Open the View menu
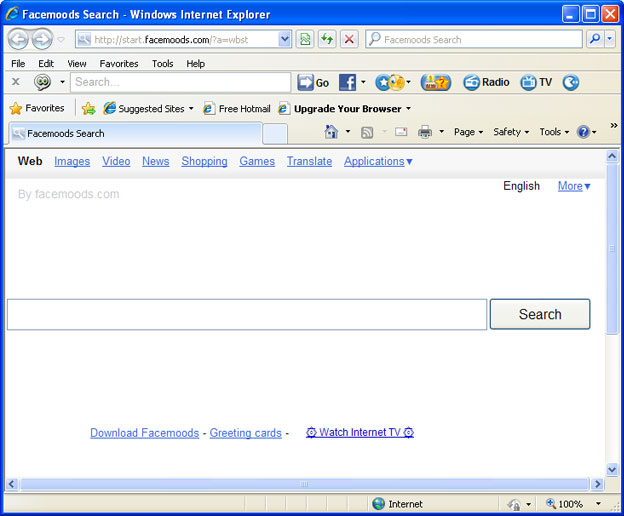This screenshot has width=624, height=516. pyautogui.click(x=77, y=64)
